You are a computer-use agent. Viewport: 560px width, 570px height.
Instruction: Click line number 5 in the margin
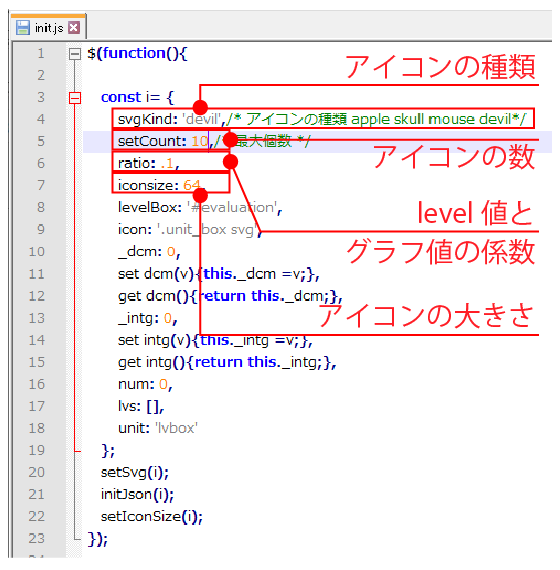[x=41, y=141]
